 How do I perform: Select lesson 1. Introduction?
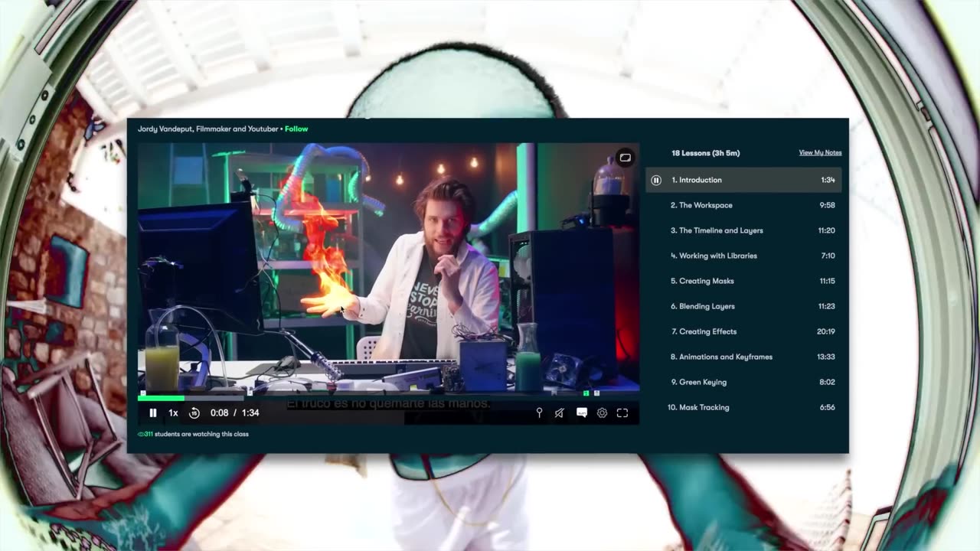tap(743, 180)
